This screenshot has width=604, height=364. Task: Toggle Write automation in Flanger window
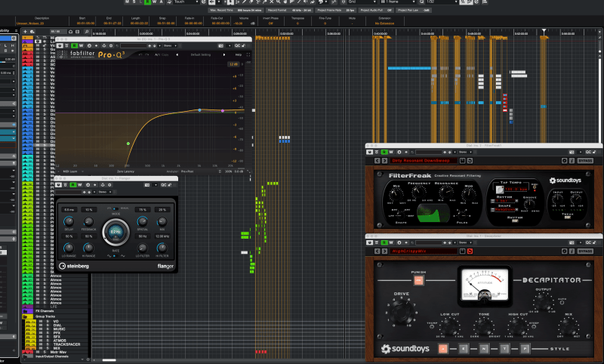tap(80, 185)
